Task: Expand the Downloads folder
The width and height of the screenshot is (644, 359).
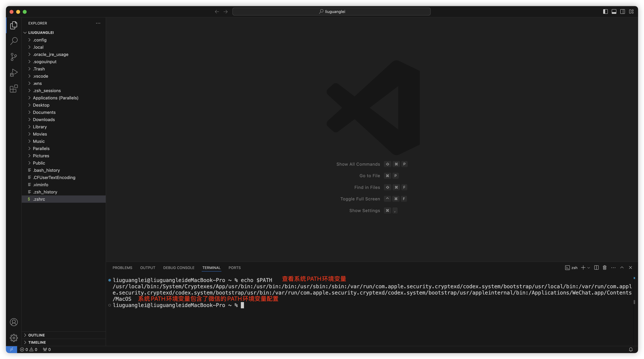Action: click(x=44, y=119)
